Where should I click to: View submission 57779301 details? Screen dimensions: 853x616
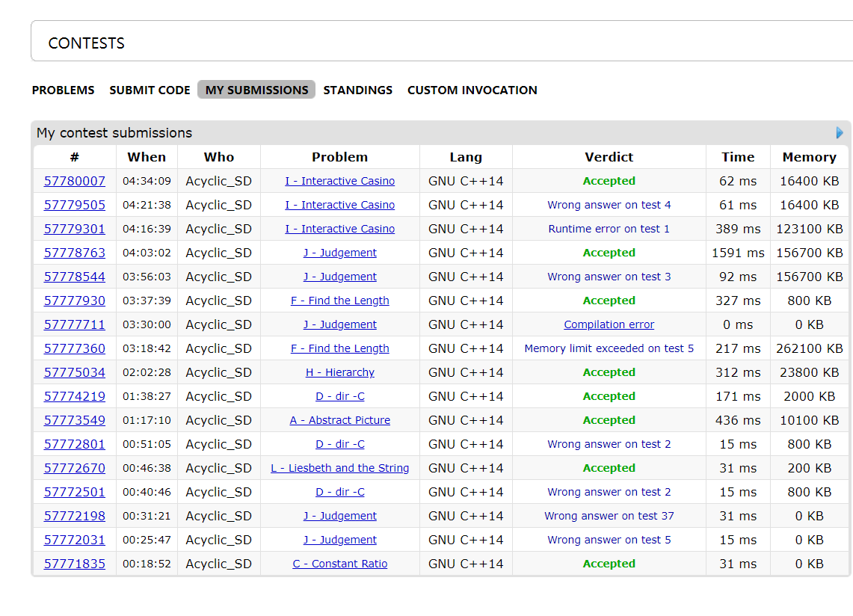click(x=75, y=229)
